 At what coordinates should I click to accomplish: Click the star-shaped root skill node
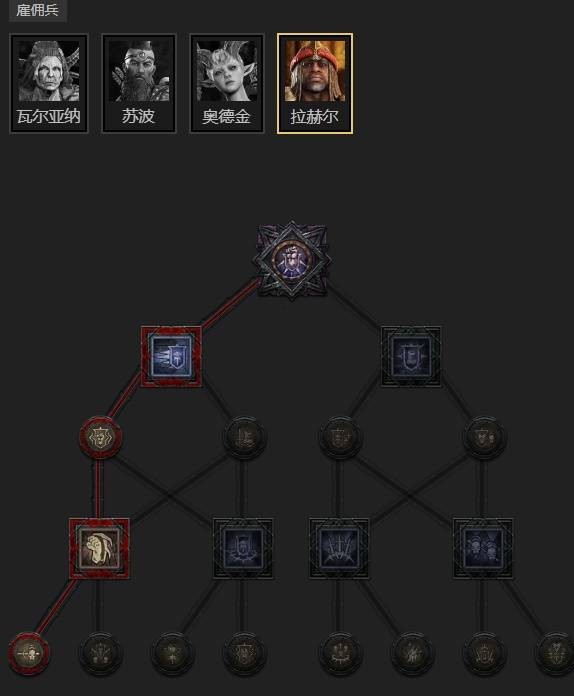coord(292,261)
